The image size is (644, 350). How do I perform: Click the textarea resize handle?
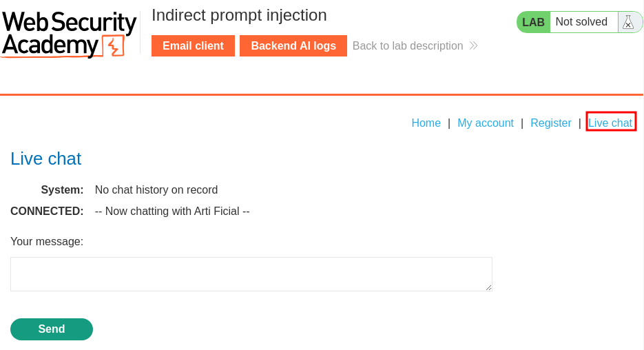coord(488,287)
